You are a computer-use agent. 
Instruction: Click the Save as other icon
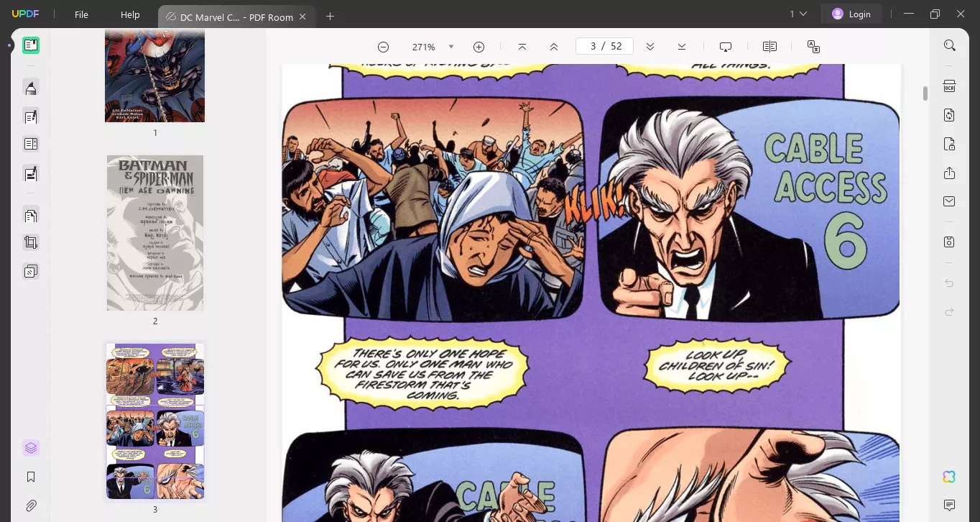tap(949, 242)
